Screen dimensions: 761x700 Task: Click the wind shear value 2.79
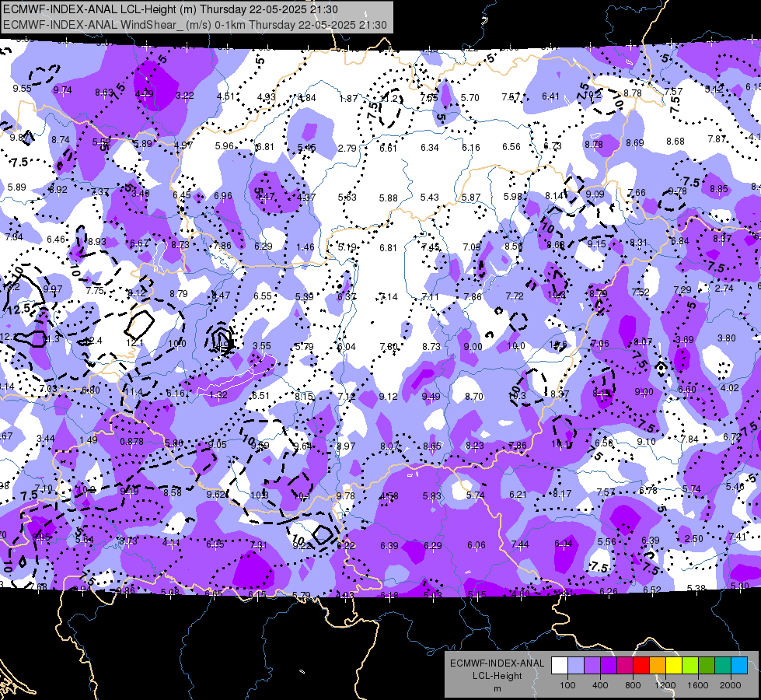347,148
